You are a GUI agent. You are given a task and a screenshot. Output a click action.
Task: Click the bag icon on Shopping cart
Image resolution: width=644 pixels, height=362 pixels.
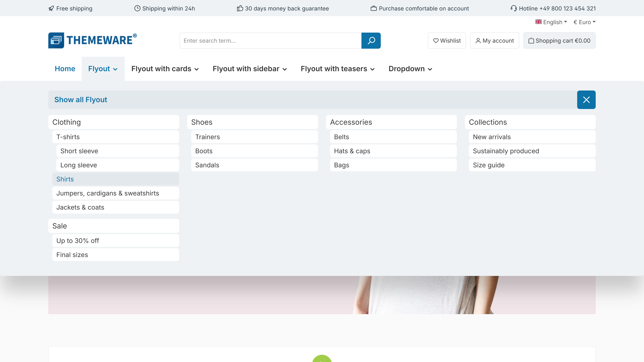(531, 40)
